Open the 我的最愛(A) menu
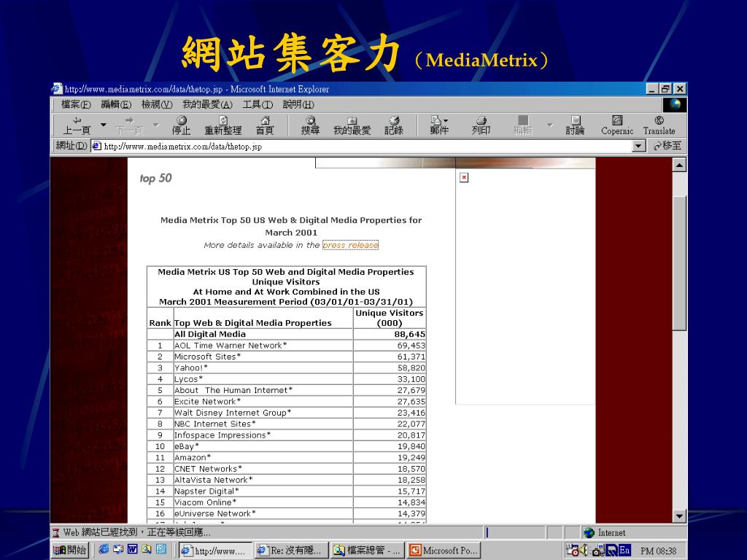 (x=207, y=104)
